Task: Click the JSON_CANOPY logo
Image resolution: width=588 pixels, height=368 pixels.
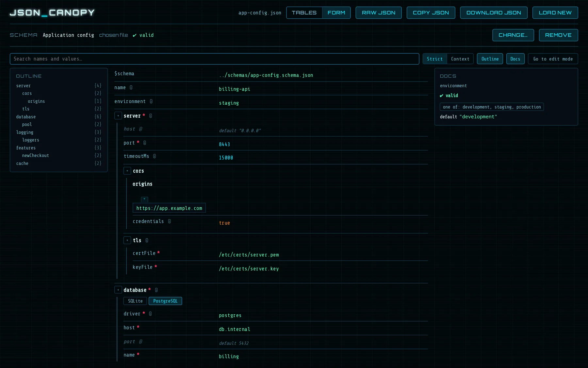Action: (x=52, y=13)
